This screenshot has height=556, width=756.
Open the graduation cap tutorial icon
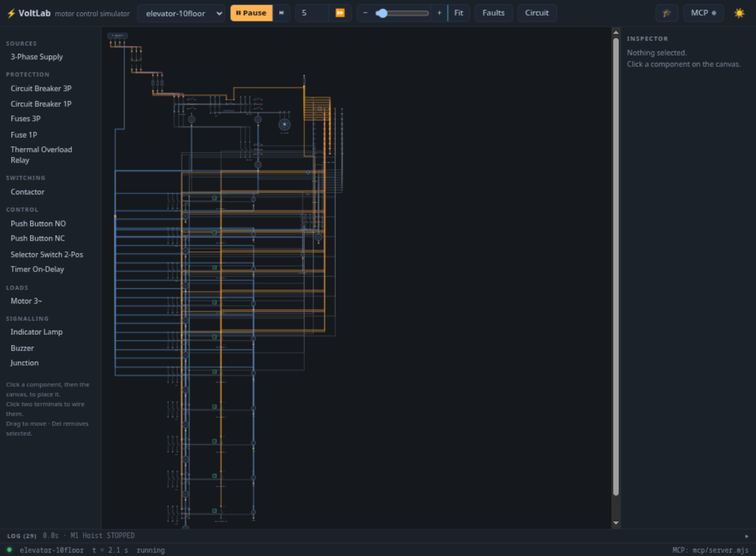666,13
